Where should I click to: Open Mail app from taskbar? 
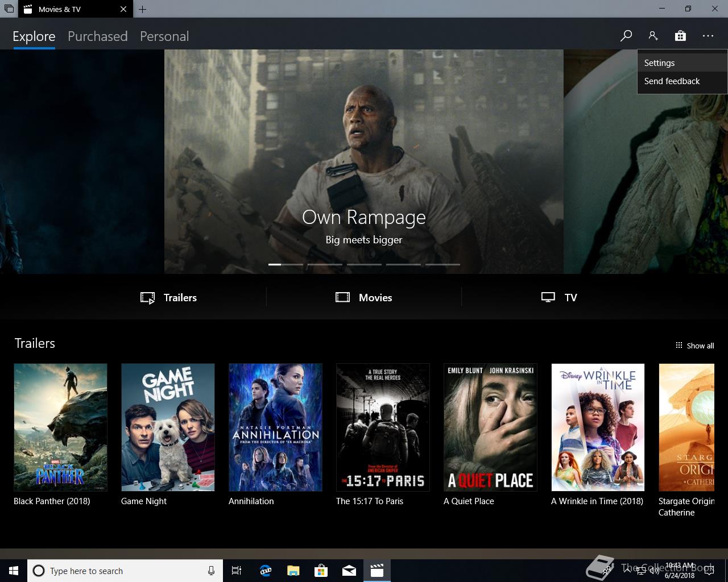(x=349, y=571)
